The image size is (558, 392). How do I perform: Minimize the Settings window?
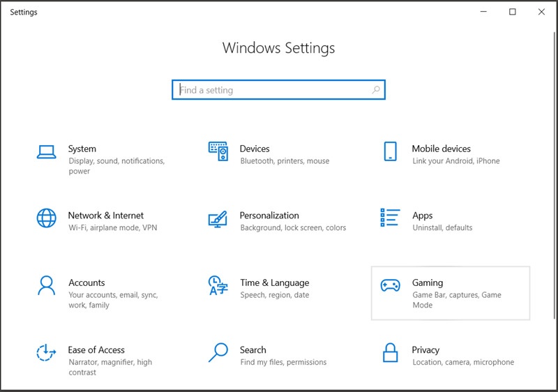(x=483, y=12)
